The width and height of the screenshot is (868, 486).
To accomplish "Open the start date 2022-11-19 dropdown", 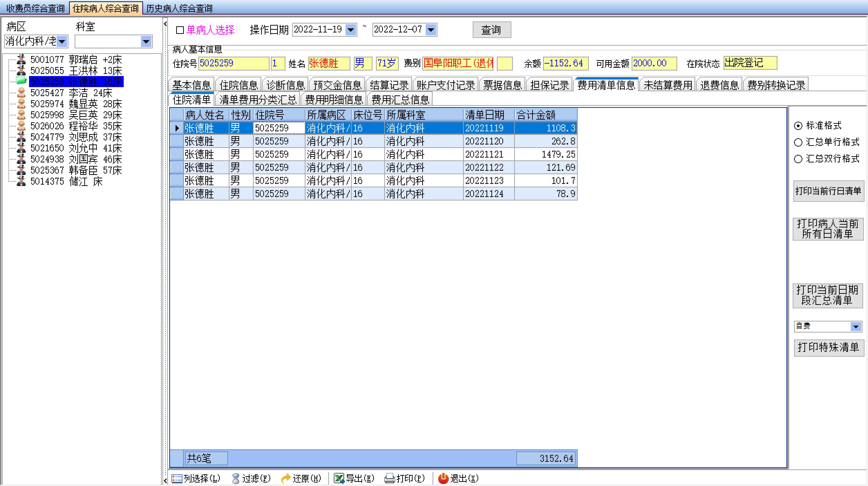I will pos(351,30).
